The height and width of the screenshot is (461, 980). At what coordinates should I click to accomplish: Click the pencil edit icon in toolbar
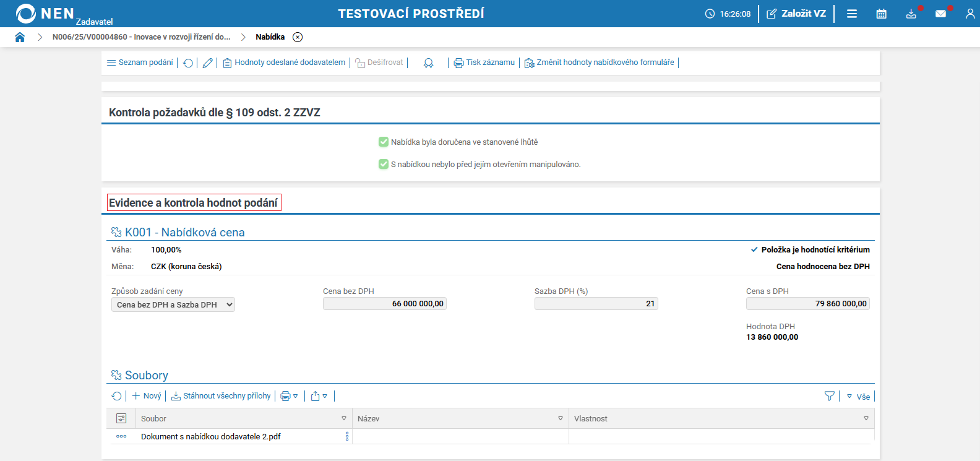coord(208,63)
